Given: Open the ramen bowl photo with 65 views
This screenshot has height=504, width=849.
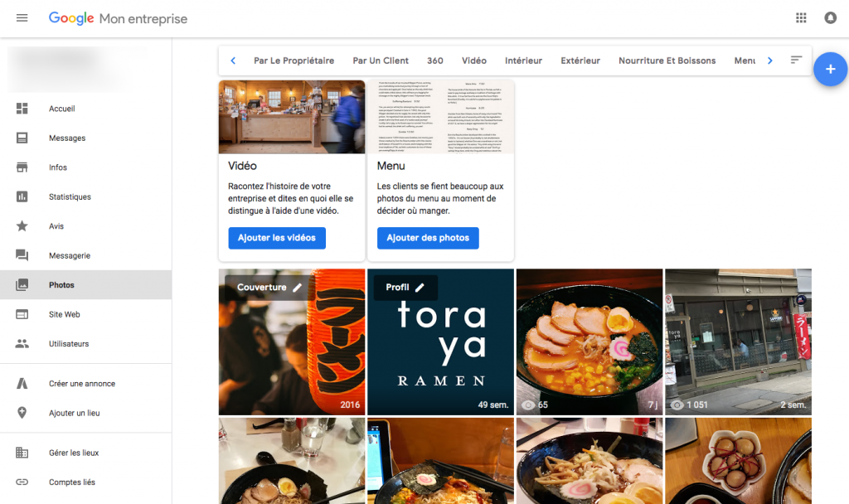Looking at the screenshot, I should [x=589, y=342].
